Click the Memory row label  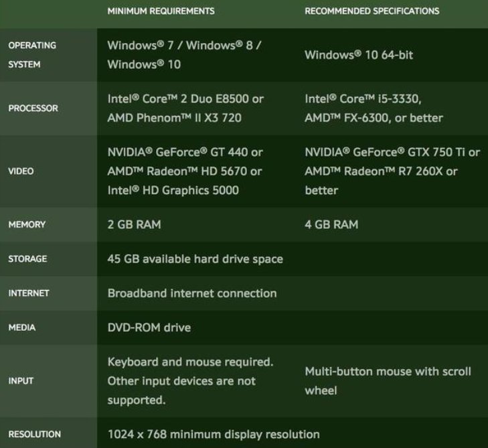pyautogui.click(x=26, y=224)
